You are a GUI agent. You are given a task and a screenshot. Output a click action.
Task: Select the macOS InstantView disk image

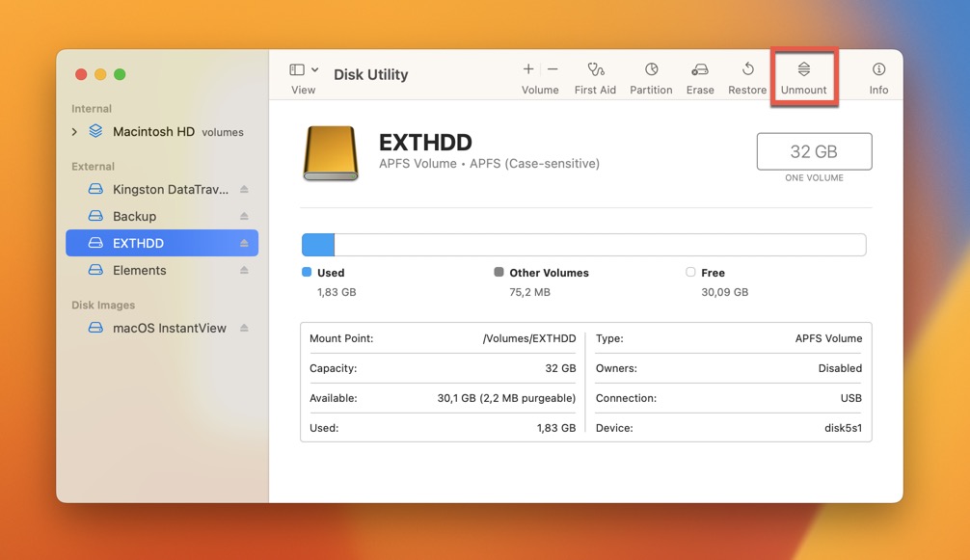click(169, 329)
